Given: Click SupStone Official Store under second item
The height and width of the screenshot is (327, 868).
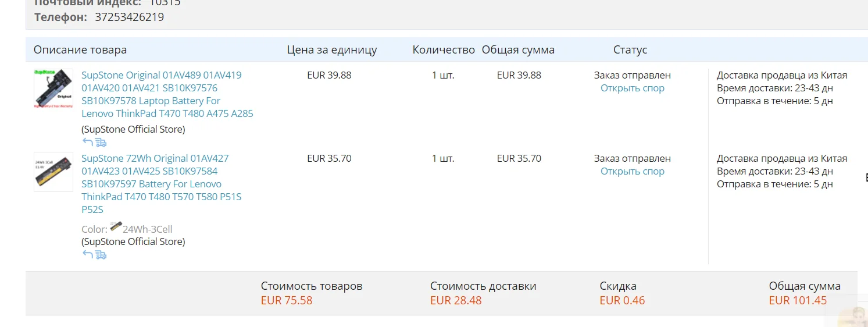Looking at the screenshot, I should tap(133, 241).
